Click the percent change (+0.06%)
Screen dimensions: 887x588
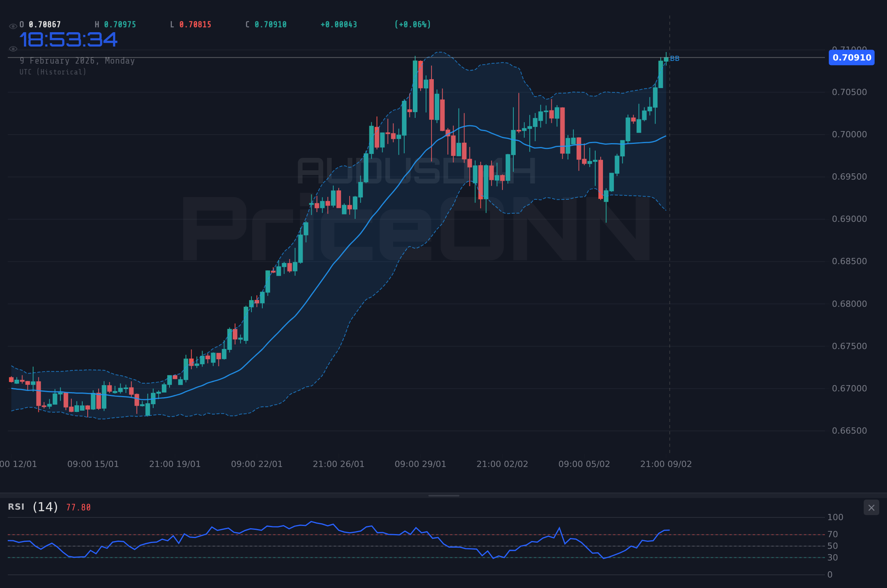[x=413, y=24]
